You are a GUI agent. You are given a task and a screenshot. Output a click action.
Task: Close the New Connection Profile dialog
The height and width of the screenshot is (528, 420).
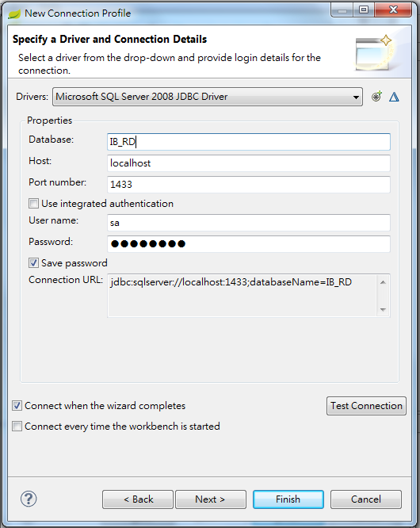tap(393, 10)
